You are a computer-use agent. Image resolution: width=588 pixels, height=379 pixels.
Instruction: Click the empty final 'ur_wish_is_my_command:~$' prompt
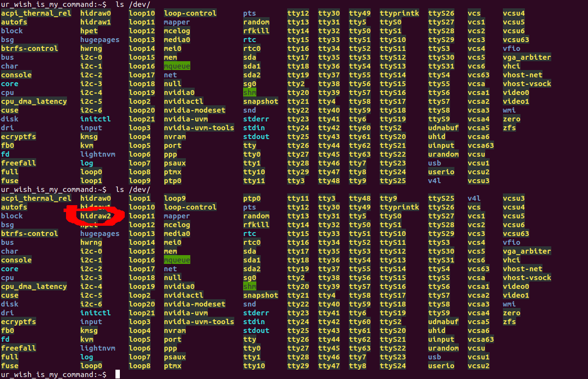53,375
